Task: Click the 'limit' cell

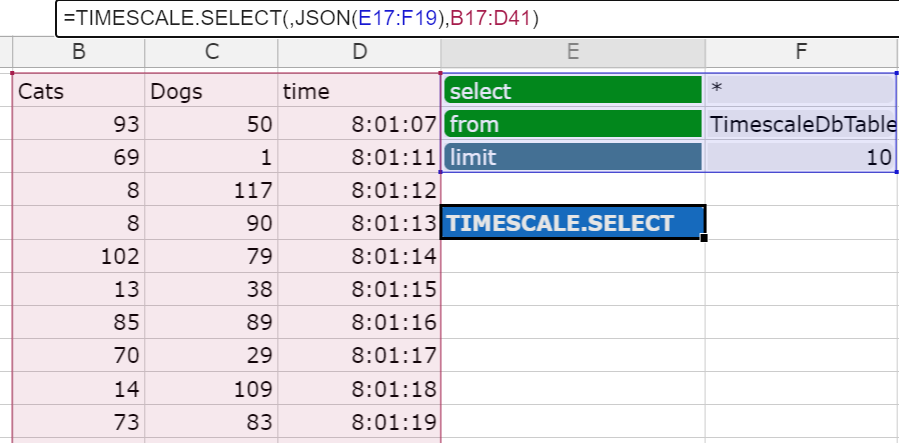Action: pyautogui.click(x=573, y=156)
